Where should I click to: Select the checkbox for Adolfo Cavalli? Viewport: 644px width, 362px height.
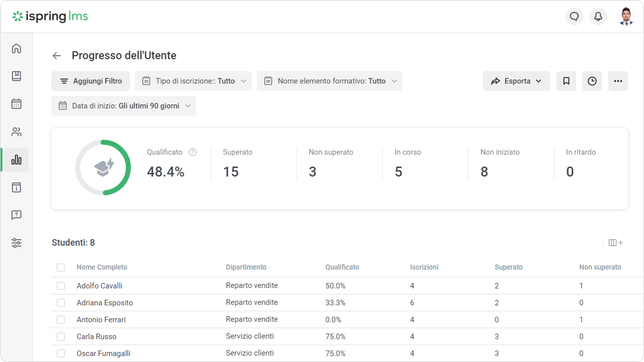click(x=61, y=285)
